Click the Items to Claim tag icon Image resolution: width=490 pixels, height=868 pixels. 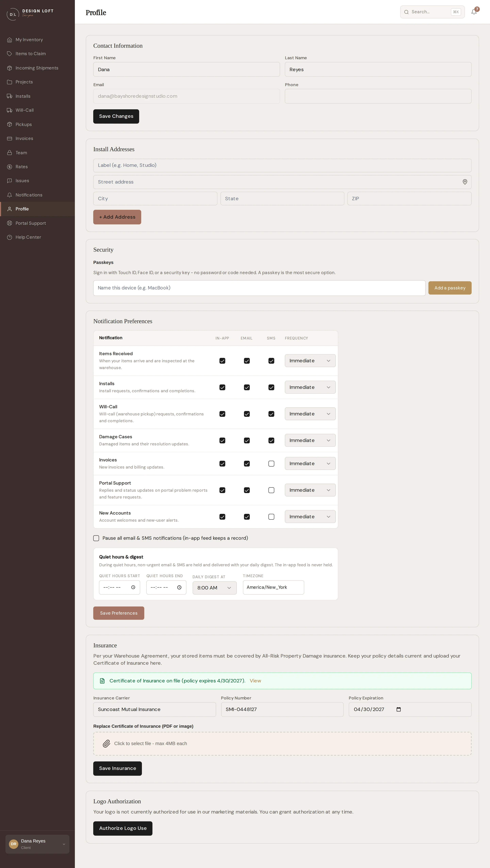coord(9,54)
